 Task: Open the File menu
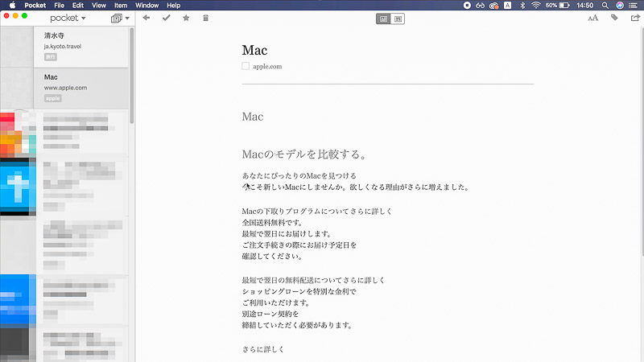pos(59,6)
